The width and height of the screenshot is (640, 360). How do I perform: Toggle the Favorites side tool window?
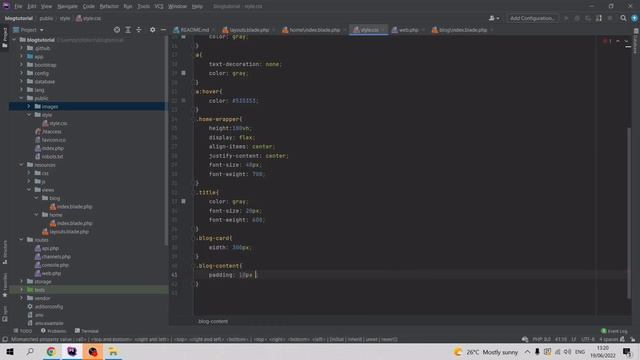pyautogui.click(x=4, y=284)
